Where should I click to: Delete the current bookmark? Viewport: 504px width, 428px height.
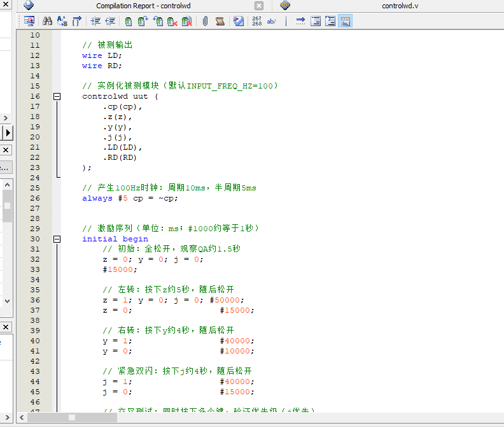click(172, 21)
